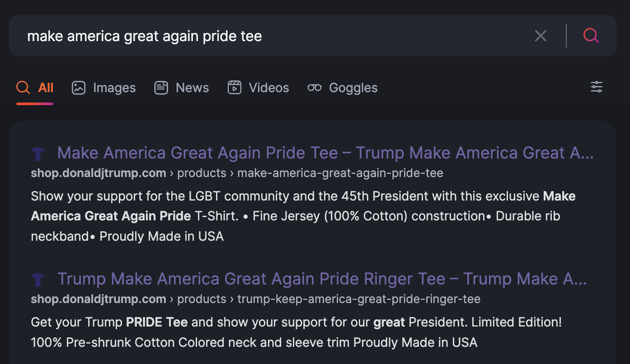
Task: Click the trump-keep-america-great-pride-ringer-tee URL breadcrumb
Action: tap(358, 299)
